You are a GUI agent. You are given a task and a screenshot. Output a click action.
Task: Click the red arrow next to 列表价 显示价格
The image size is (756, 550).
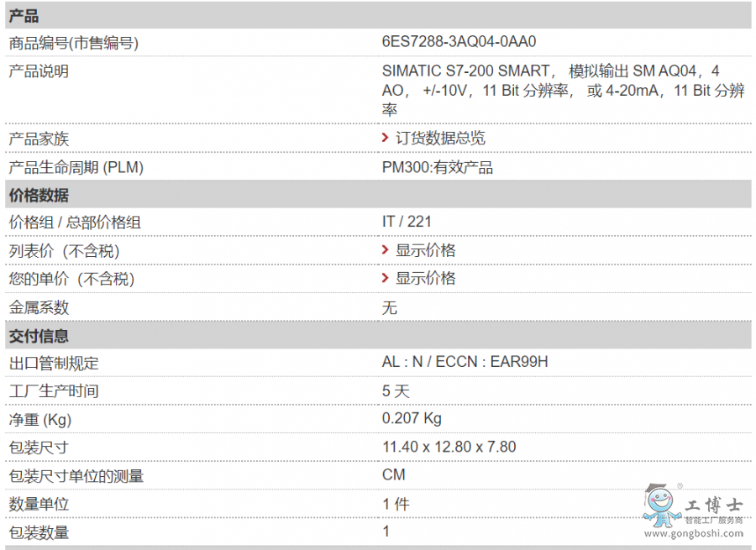386,250
